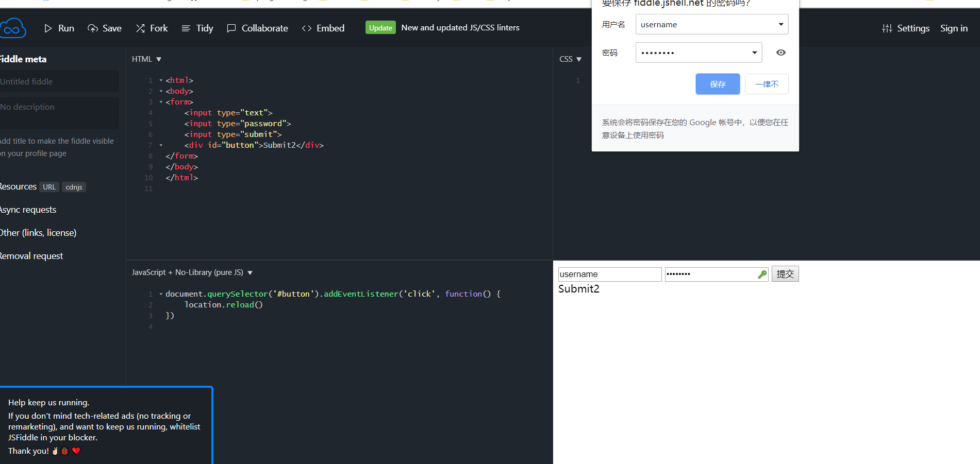Click the Untitled fiddle title field

(59, 81)
